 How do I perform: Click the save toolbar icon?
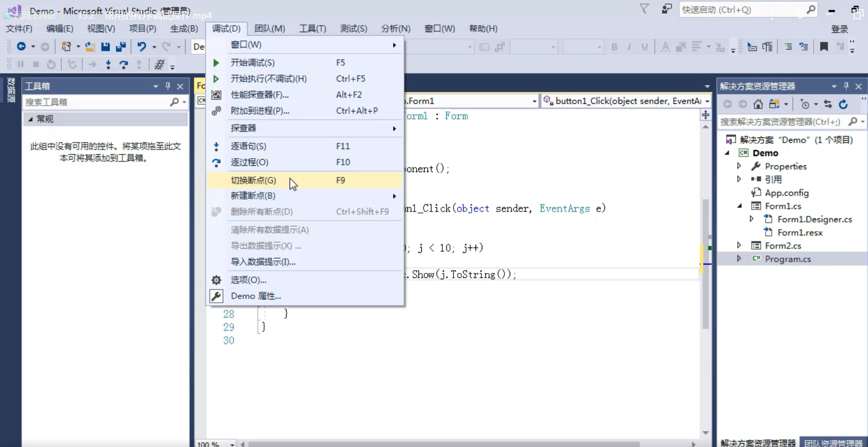tap(105, 47)
